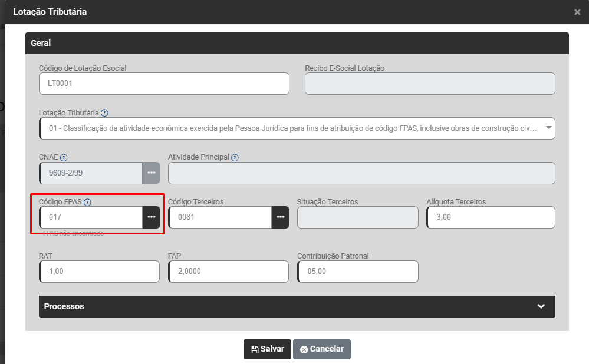Focus the Alíquota Terceiros field

click(x=491, y=217)
